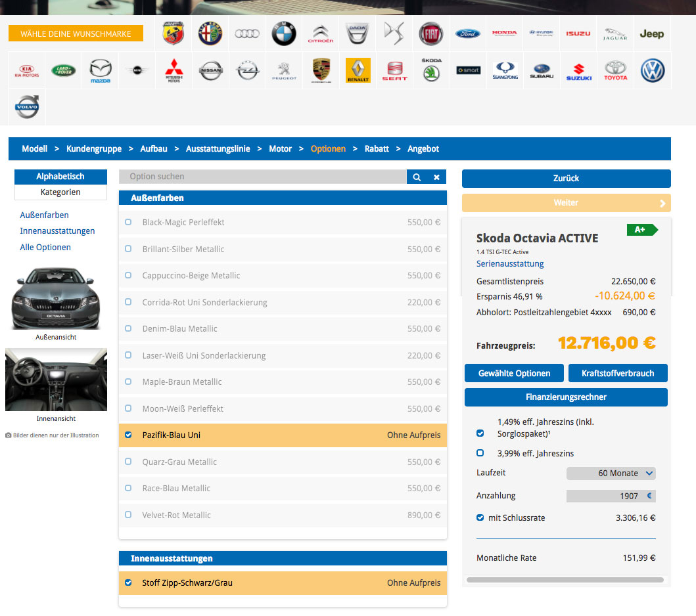The width and height of the screenshot is (696, 616).
Task: Switch to the Alphabetisch tab
Action: click(x=60, y=177)
